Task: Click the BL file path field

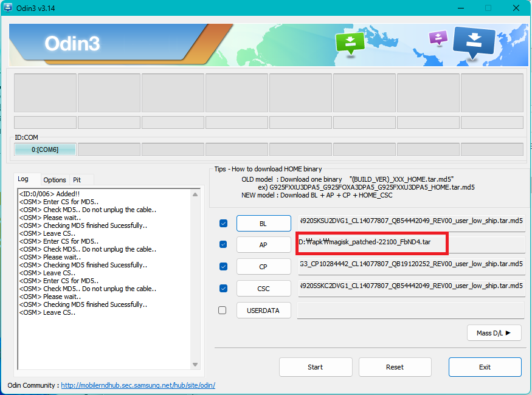Action: click(412, 223)
